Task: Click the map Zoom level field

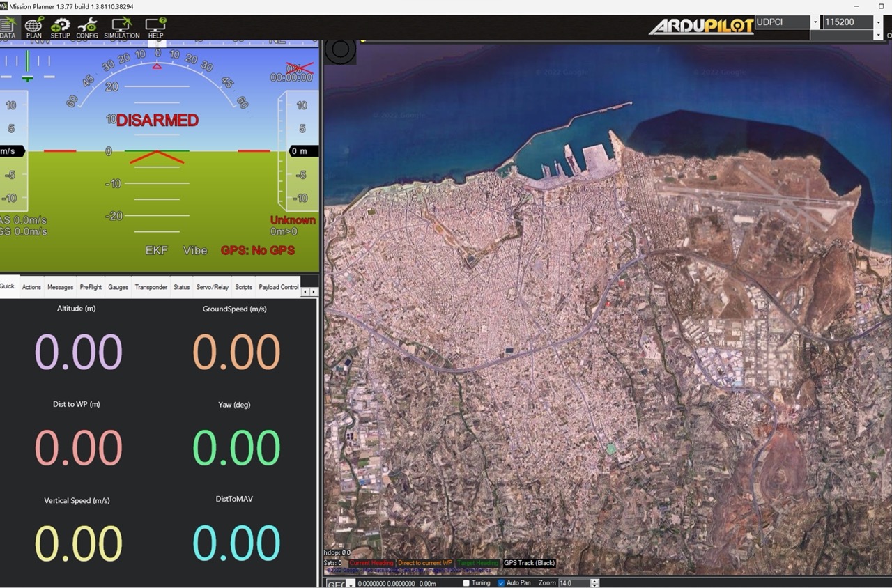Action: (x=574, y=583)
